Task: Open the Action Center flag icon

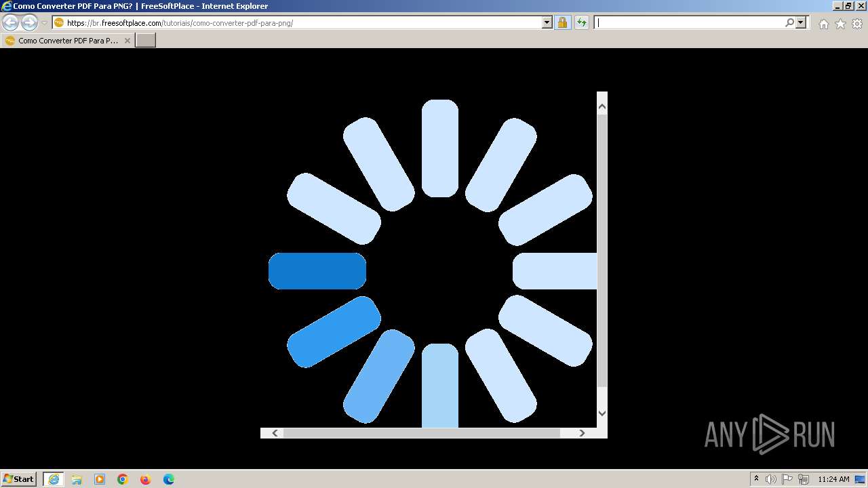Action: (787, 479)
